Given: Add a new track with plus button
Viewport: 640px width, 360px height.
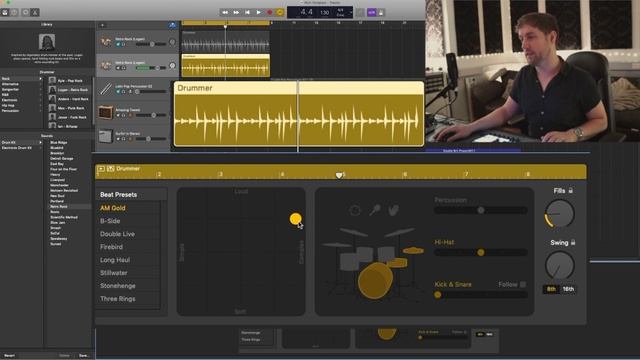Looking at the screenshot, I should [102, 25].
